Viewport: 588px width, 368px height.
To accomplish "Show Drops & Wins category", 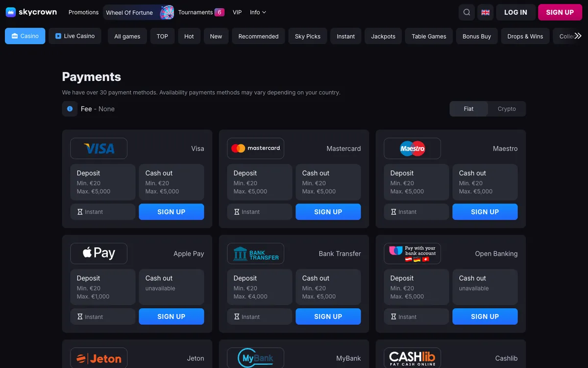I will click(525, 36).
